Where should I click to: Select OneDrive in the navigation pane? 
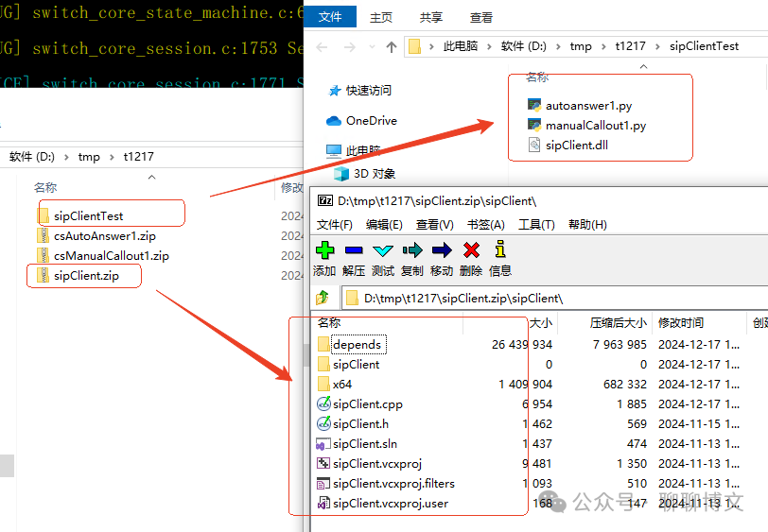tap(361, 120)
